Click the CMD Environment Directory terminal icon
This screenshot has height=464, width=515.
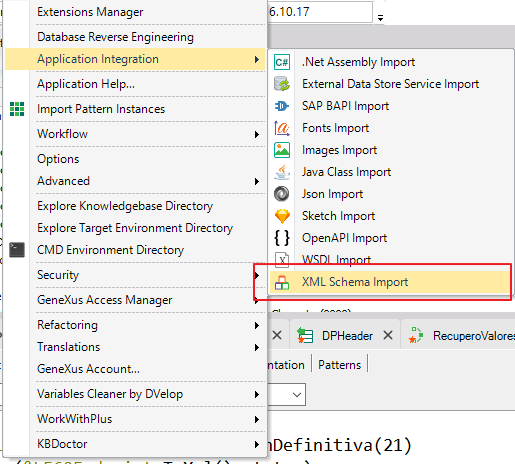(17, 250)
